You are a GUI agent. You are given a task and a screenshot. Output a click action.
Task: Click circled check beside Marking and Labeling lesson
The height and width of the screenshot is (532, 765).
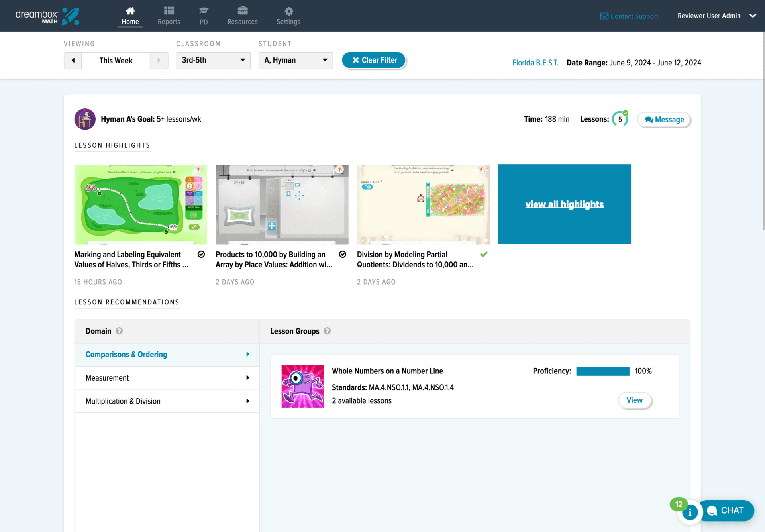click(x=201, y=254)
